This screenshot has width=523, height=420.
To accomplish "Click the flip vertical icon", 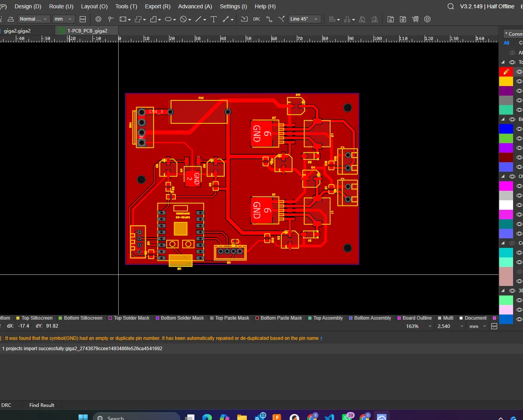I will coord(374,19).
